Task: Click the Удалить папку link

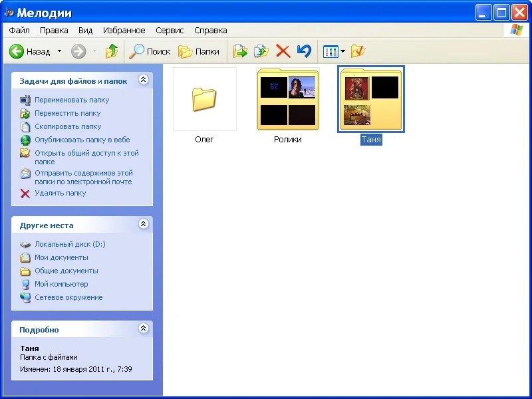Action: click(x=60, y=193)
